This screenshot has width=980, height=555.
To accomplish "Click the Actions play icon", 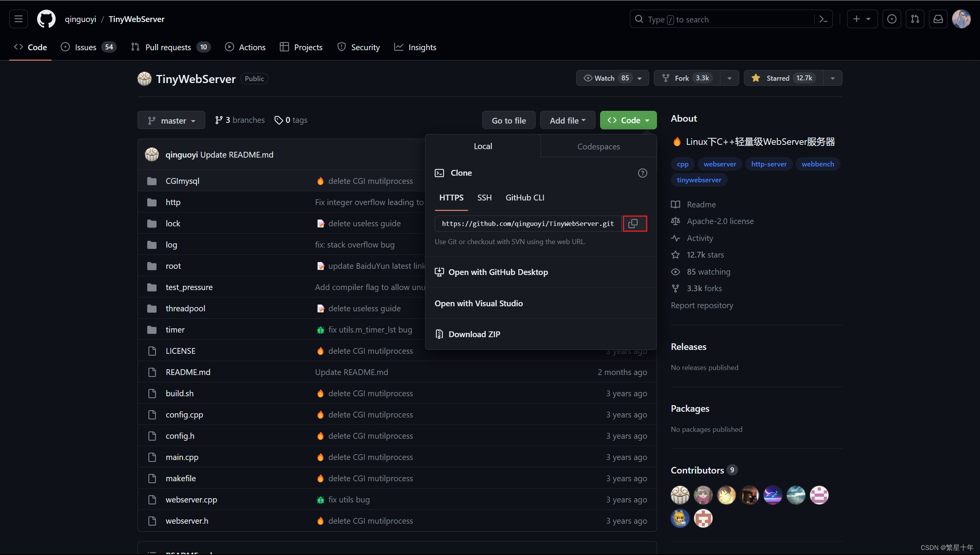I will (229, 47).
